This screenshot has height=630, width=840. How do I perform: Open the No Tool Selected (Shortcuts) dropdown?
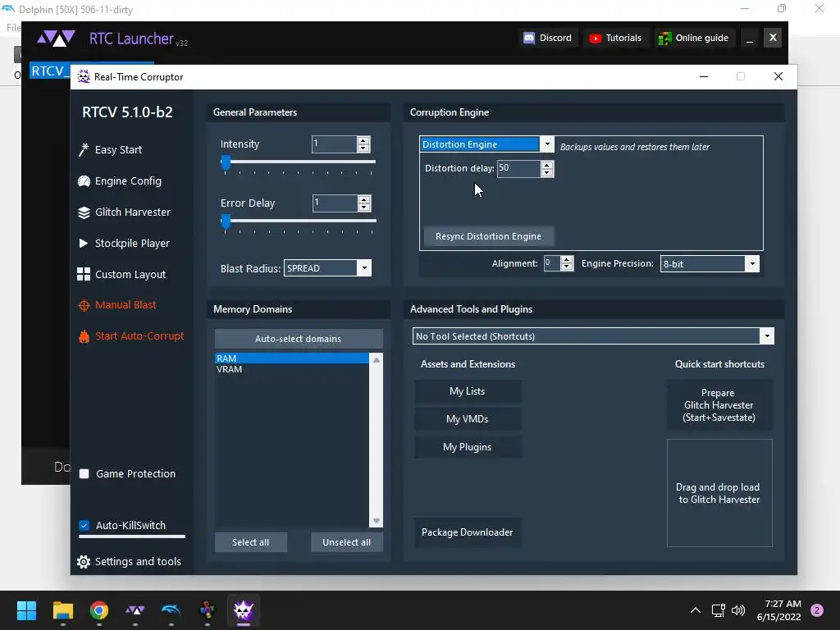click(592, 336)
